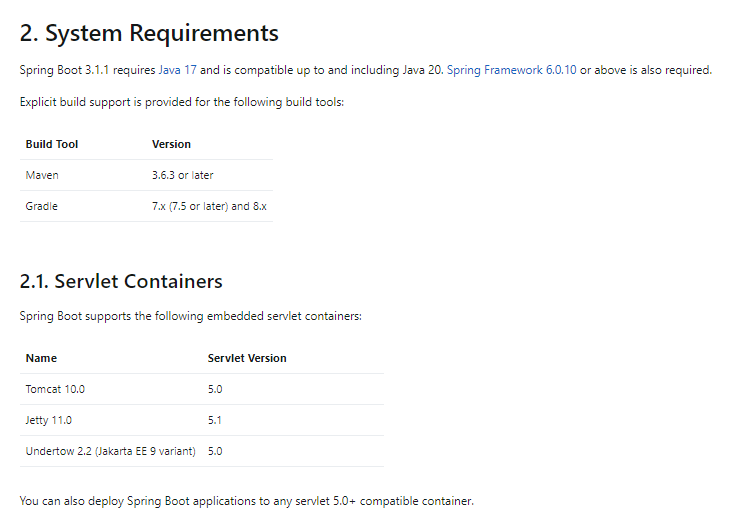The height and width of the screenshot is (527, 733).
Task: Click the '7.x (7.5 or later) and 8.x' cell
Action: pos(209,206)
